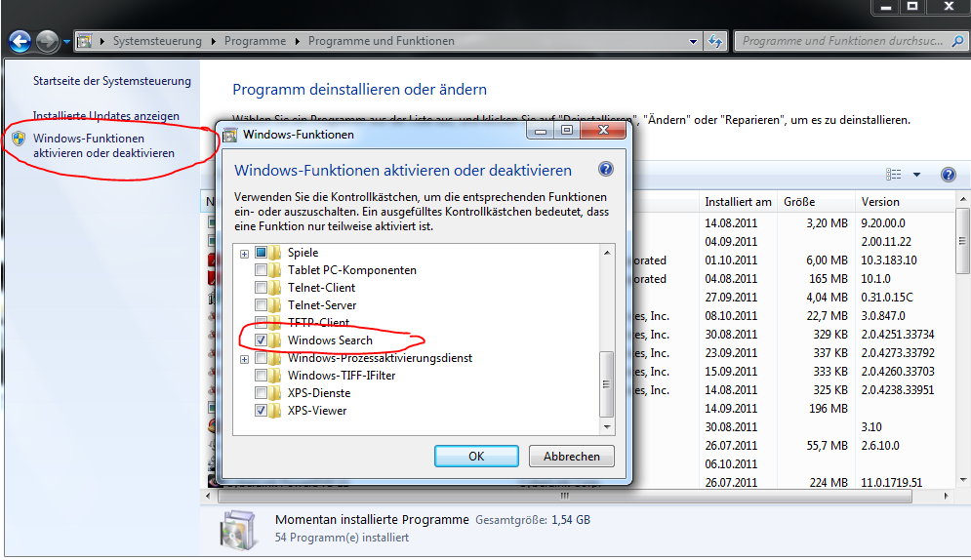Image resolution: width=971 pixels, height=560 pixels.
Task: Select the Windows-TIFF-IFilter folder icon
Action: click(275, 376)
